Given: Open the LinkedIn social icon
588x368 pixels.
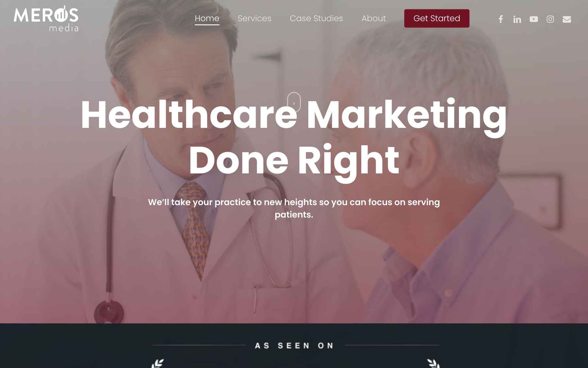Looking at the screenshot, I should [x=517, y=19].
